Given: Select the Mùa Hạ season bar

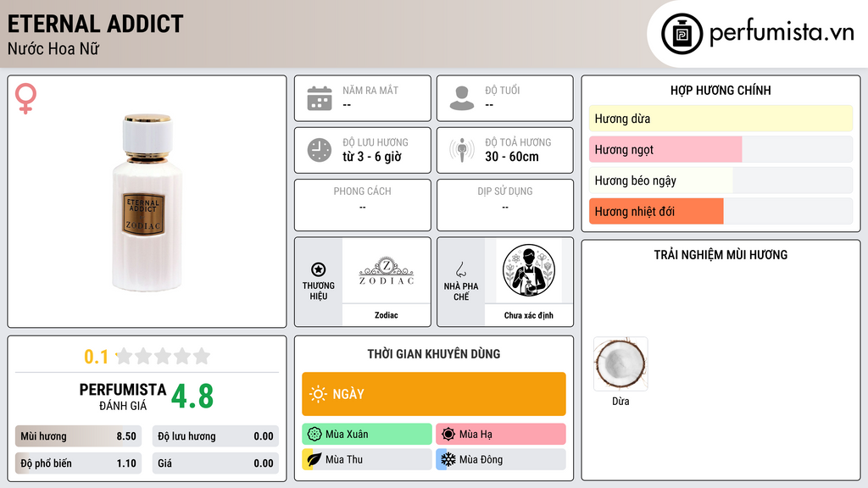Looking at the screenshot, I should point(501,435).
